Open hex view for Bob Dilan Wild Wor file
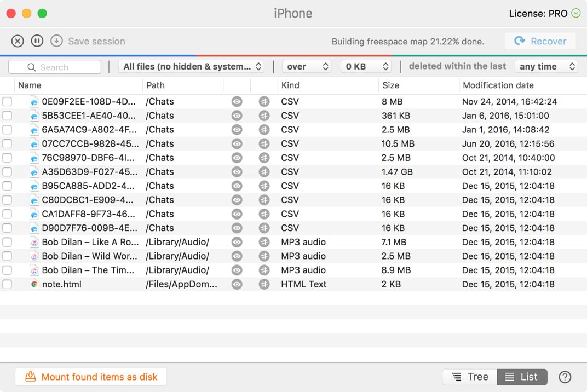 pos(264,256)
